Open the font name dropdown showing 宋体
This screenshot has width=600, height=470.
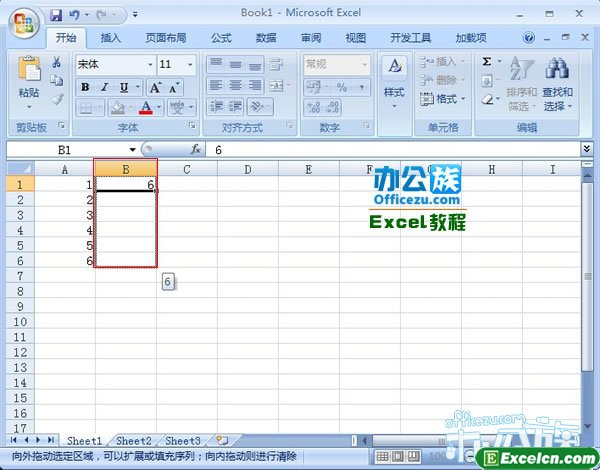click(150, 65)
